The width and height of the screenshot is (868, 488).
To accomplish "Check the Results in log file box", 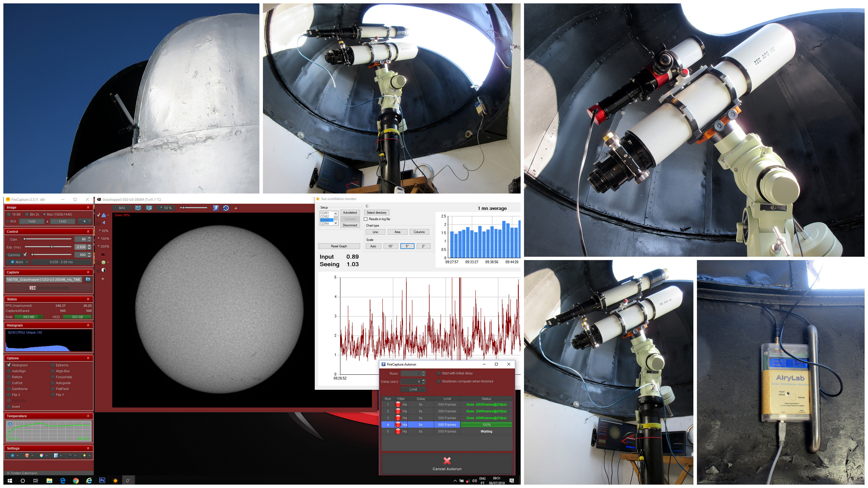I will click(x=366, y=219).
